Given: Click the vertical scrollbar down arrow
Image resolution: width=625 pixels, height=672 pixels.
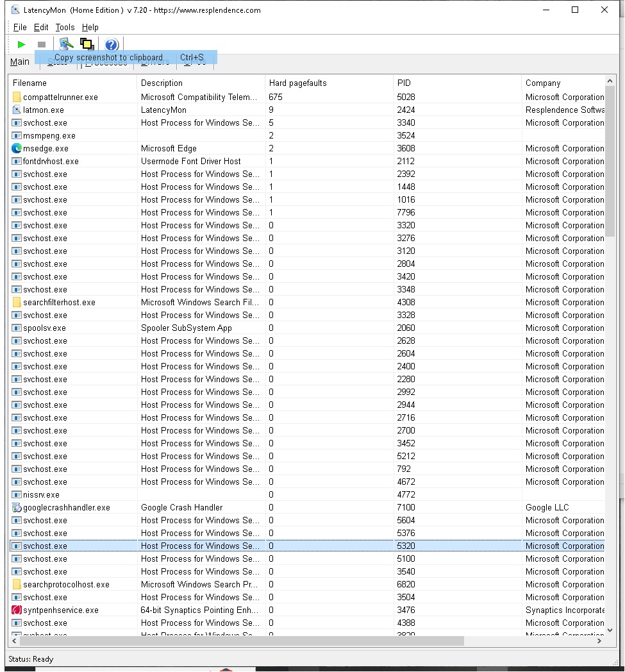Looking at the screenshot, I should 610,630.
